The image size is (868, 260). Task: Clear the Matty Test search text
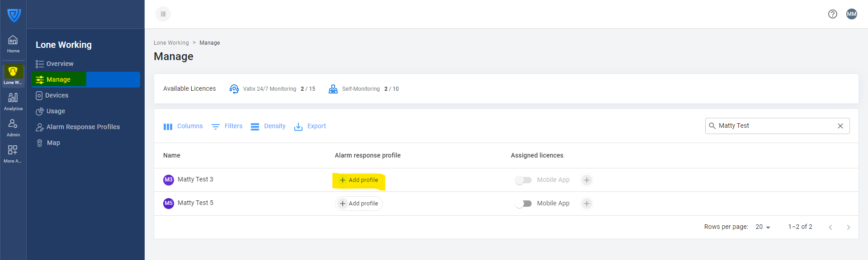840,126
